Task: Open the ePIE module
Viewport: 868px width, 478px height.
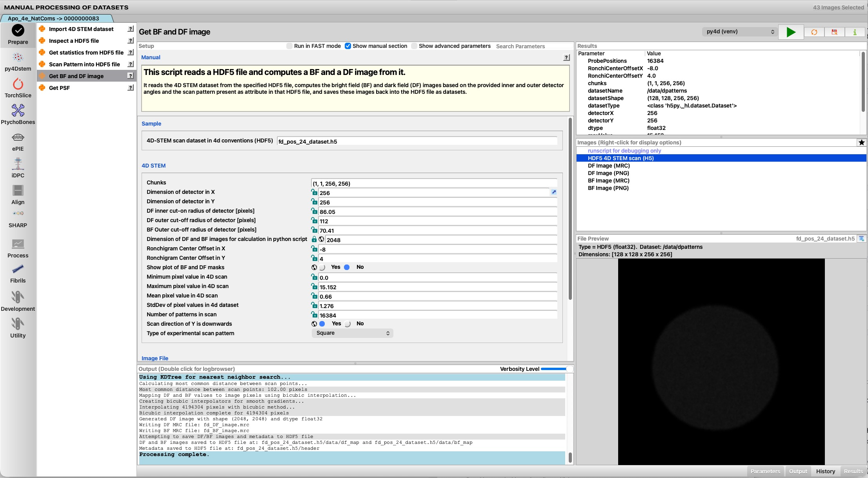Action: (x=18, y=142)
